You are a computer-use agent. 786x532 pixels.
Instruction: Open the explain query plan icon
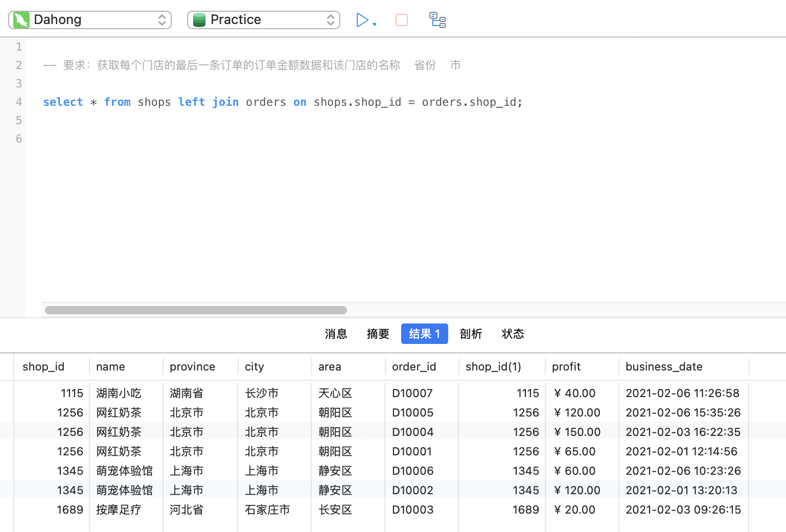point(437,20)
